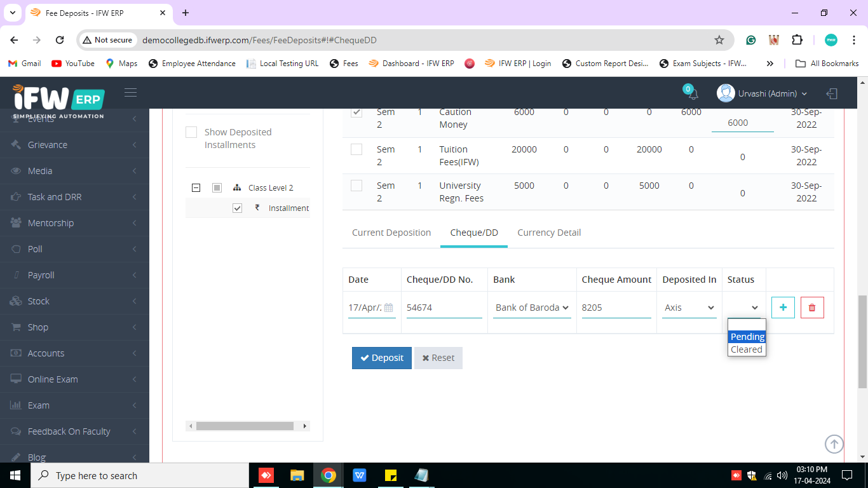Screen dimensions: 868x488
Task: Expand the Payroll sidebar menu
Action: click(74, 275)
